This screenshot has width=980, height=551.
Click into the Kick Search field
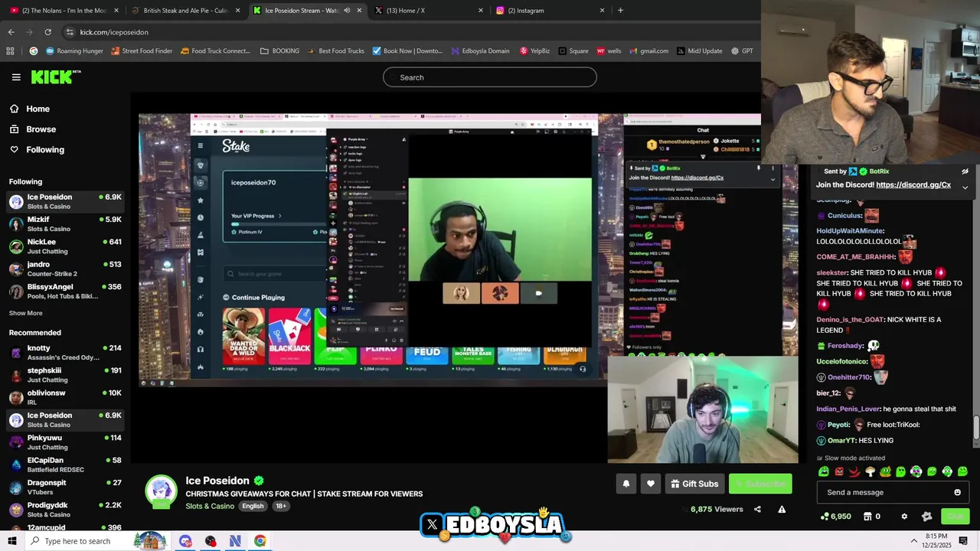coord(490,77)
